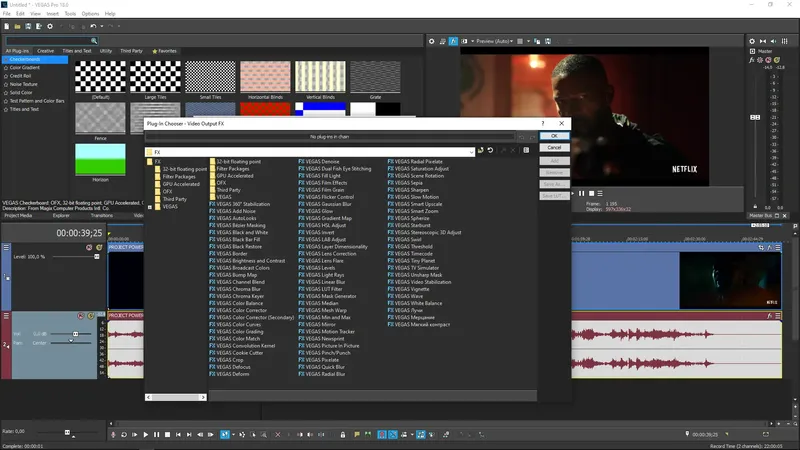Click the Record microphone button in transport bar
Image resolution: width=800 pixels, height=450 pixels.
coord(113,435)
